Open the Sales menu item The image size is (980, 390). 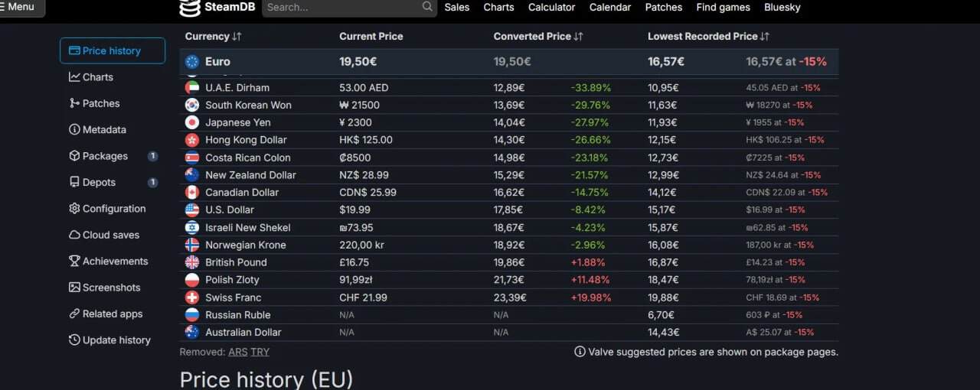click(x=457, y=7)
